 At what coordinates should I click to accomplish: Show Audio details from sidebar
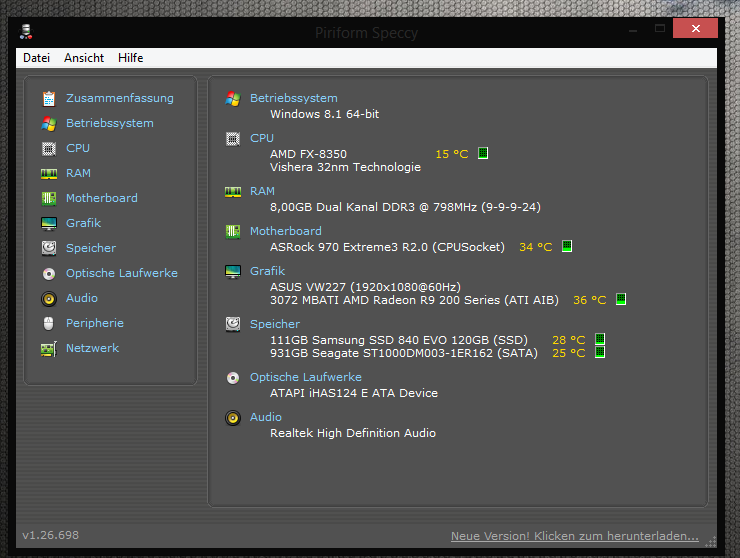point(82,298)
